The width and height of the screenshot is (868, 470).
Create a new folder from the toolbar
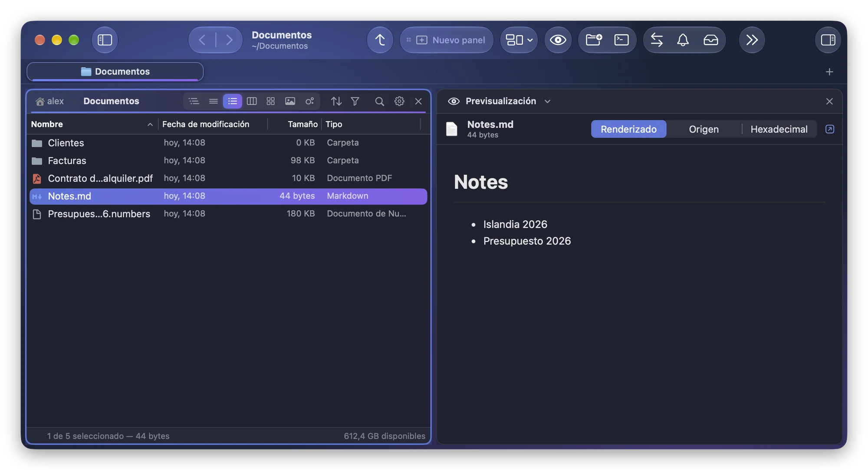tap(593, 40)
